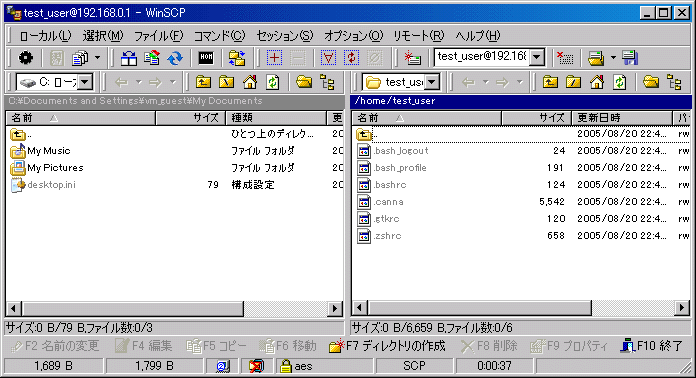Click the Keep Remote Directory Up-to-date icon
696x378 pixels.
[175, 58]
